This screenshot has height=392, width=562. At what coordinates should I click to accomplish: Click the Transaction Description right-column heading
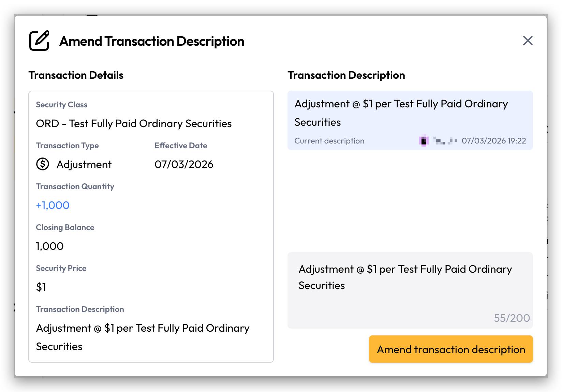[346, 75]
